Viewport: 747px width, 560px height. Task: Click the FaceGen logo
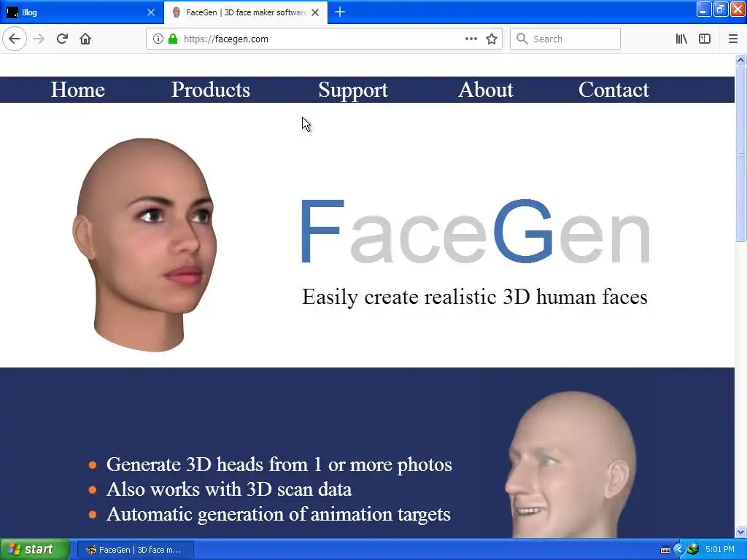(x=475, y=231)
